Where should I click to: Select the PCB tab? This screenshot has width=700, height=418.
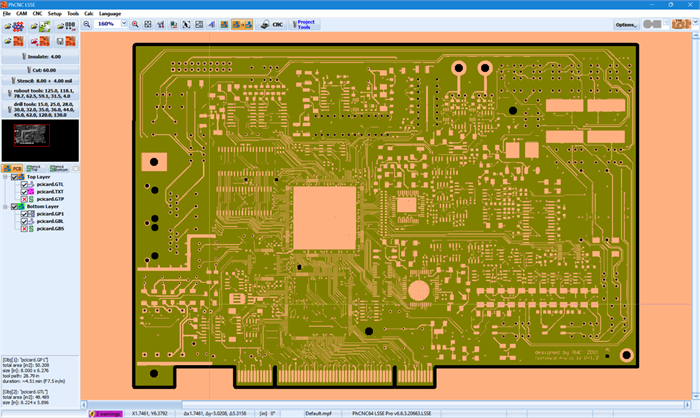pos(12,168)
